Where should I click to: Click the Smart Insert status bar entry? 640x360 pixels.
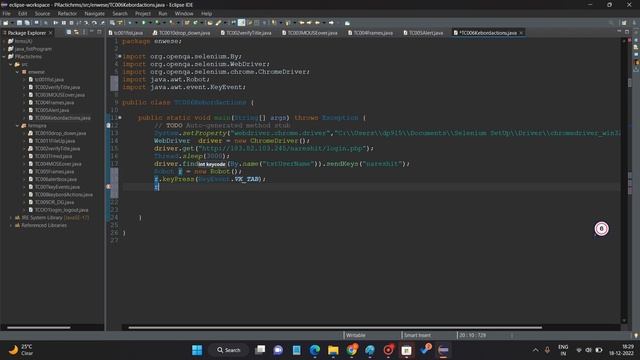(417, 335)
